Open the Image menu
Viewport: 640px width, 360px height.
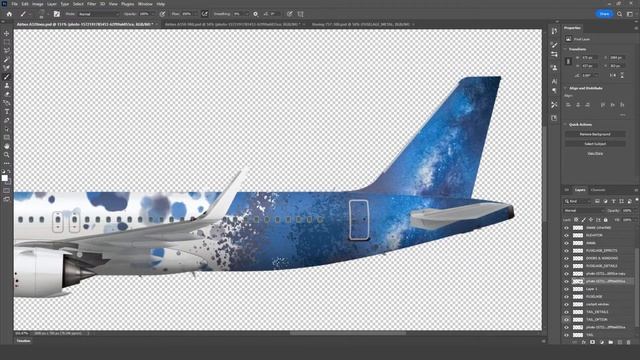click(38, 4)
